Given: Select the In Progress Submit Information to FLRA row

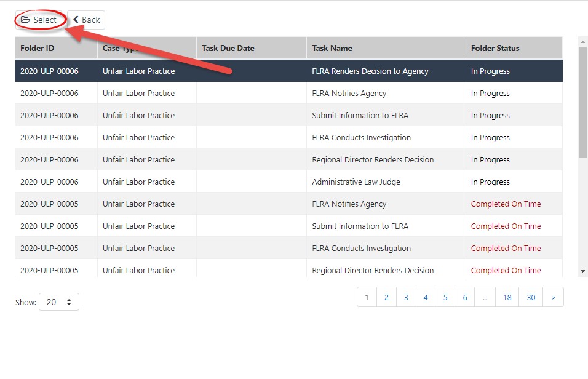Looking at the screenshot, I should coord(288,115).
